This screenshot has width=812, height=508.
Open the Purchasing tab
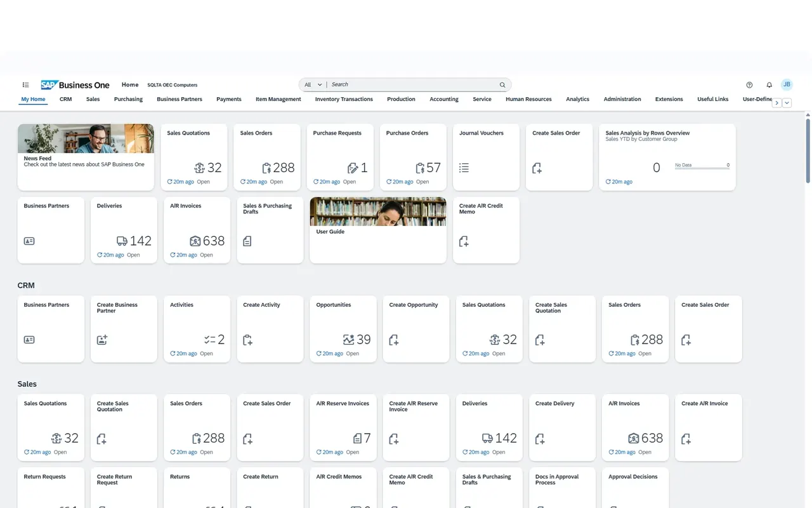tap(128, 99)
